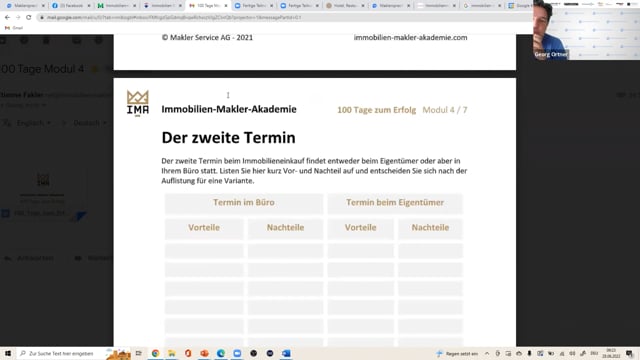Click 'Regen setzt ein' weather widget
This screenshot has width=640, height=360.
pyautogui.click(x=457, y=353)
